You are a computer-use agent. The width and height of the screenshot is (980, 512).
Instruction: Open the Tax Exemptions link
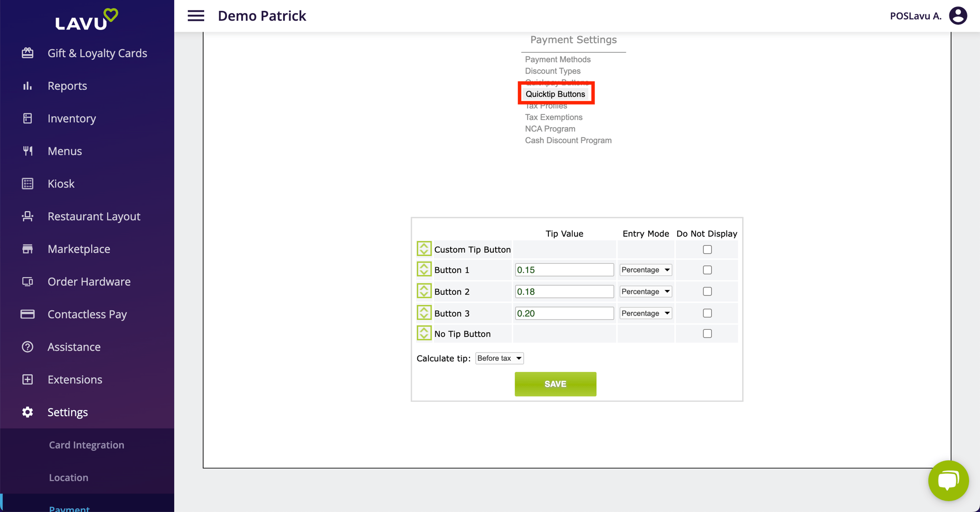coord(554,117)
